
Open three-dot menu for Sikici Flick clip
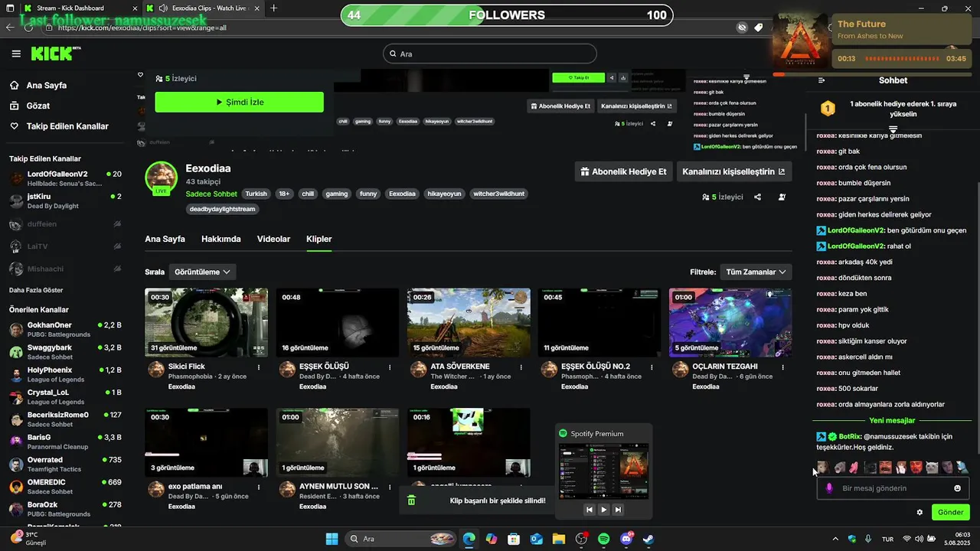259,367
